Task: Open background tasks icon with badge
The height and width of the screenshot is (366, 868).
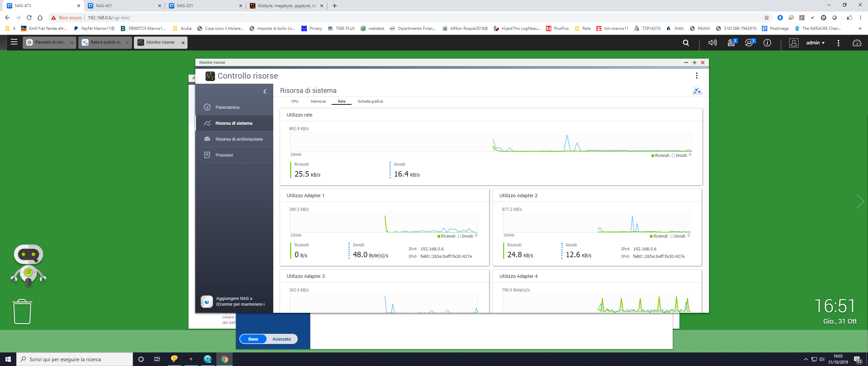Action: tap(732, 43)
